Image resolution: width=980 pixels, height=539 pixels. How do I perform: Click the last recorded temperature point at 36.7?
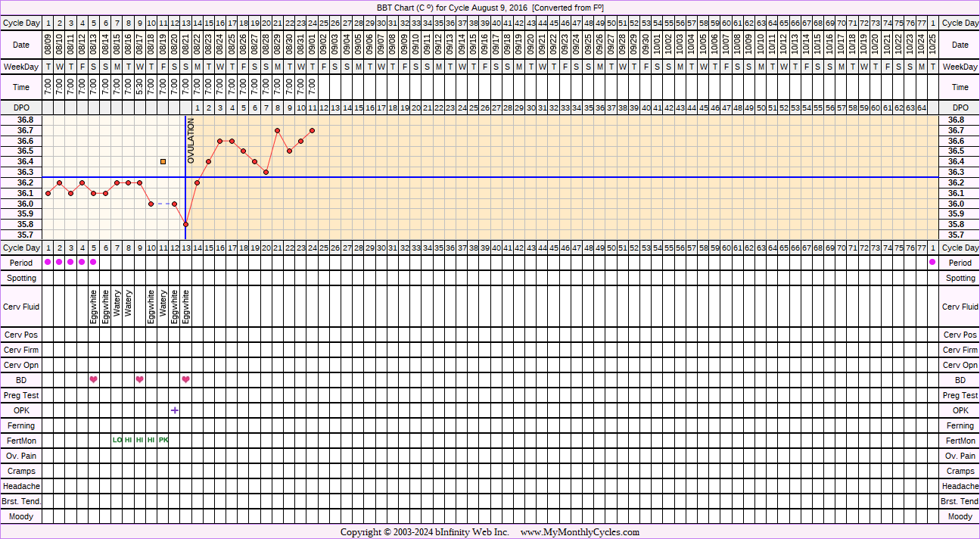pos(313,130)
